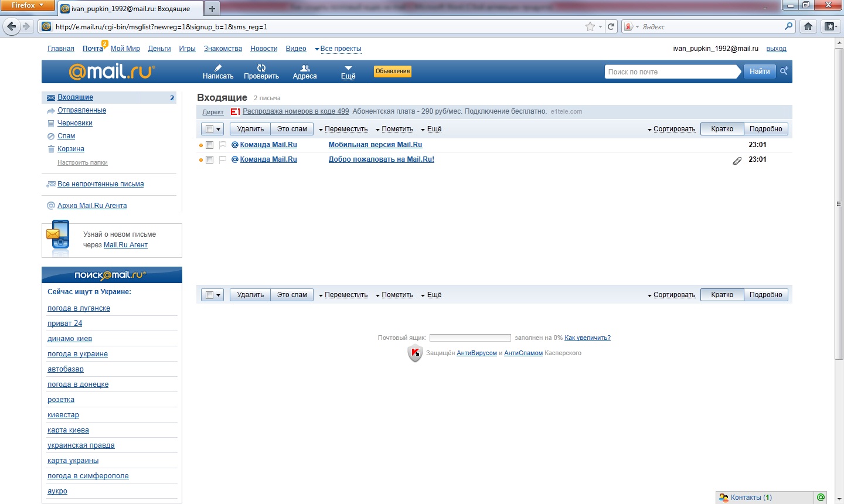Click the Найти search button
Screen dimensions: 844x504
(x=760, y=71)
